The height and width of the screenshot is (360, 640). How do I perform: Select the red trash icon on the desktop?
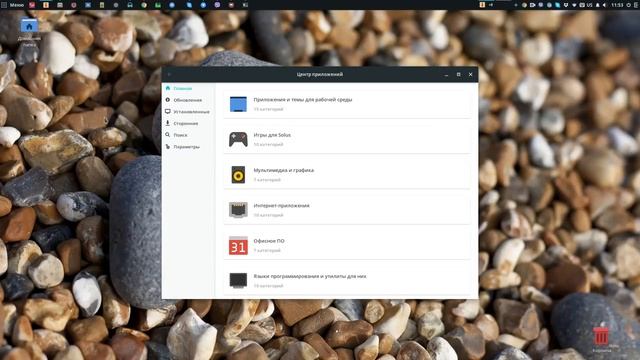click(601, 336)
